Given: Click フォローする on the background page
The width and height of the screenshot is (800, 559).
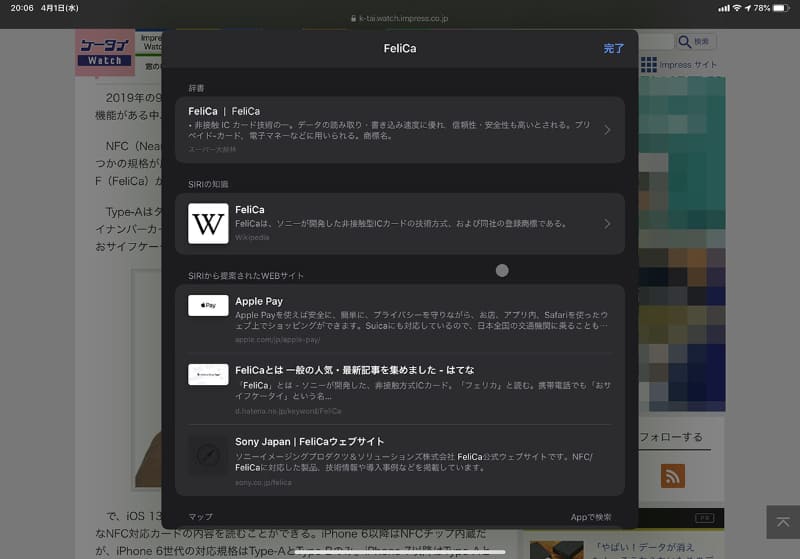Looking at the screenshot, I should pyautogui.click(x=671, y=437).
